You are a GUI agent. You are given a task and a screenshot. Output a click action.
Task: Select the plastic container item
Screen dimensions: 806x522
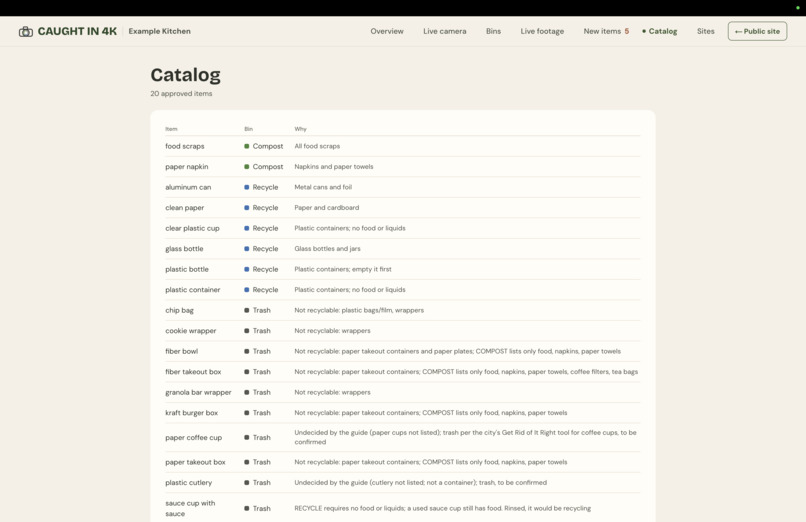193,290
